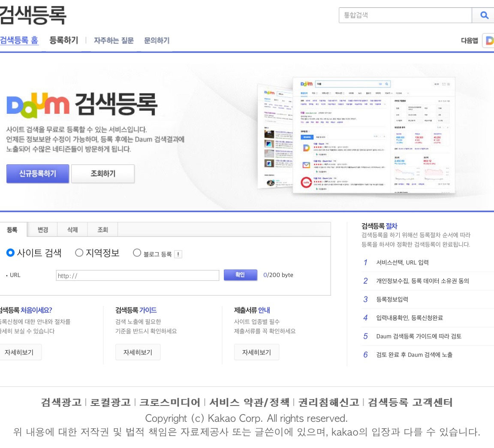Click step 4 입력내용확인, 등록신청완료
494x448 pixels.
[x=410, y=318]
